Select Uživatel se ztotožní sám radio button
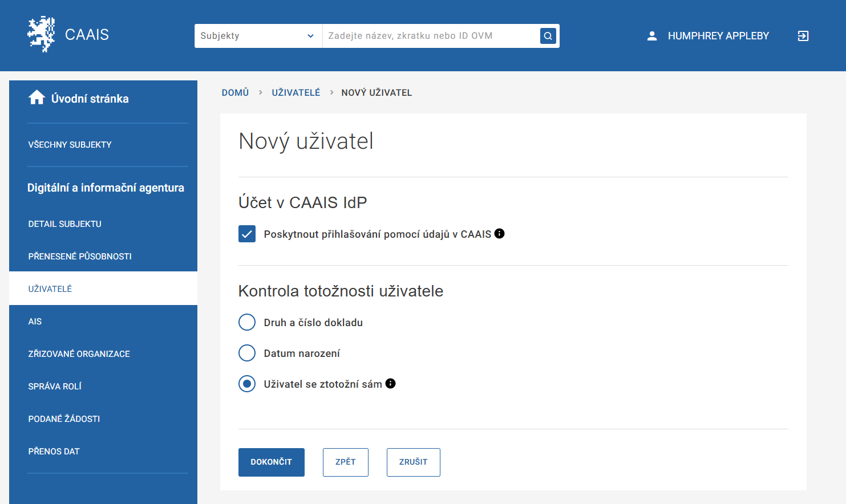This screenshot has width=846, height=504. pos(247,384)
